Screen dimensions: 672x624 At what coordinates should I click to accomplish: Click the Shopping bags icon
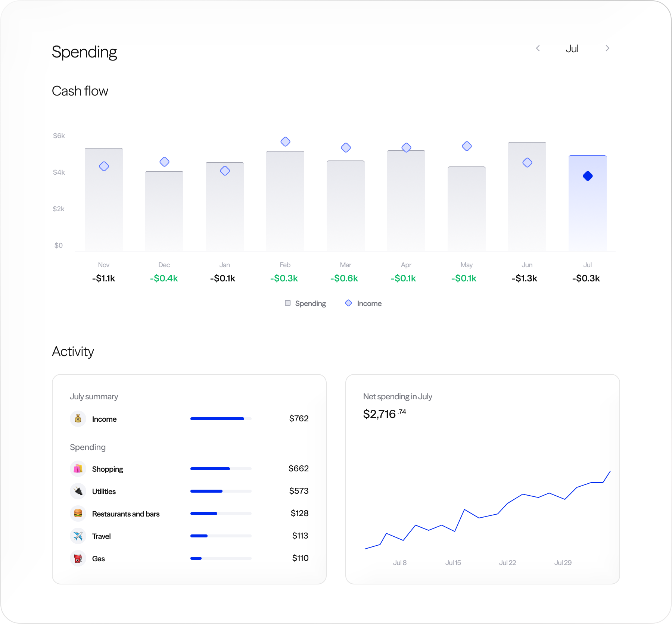[x=78, y=469]
